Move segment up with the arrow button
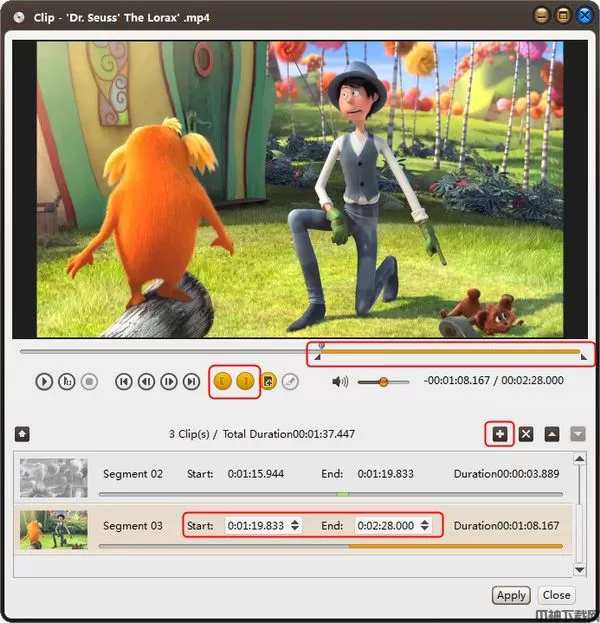The height and width of the screenshot is (623, 600). [x=552, y=434]
